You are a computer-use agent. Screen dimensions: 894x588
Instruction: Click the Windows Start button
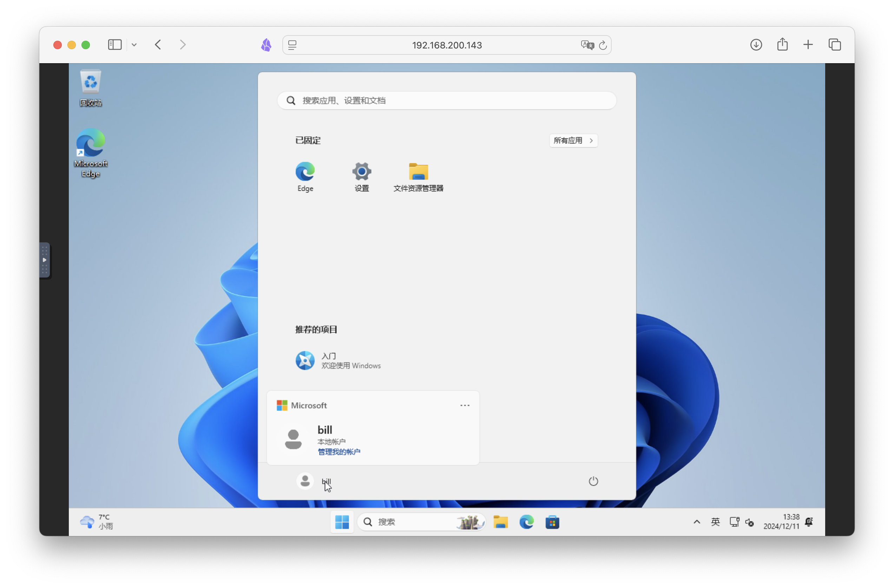coord(342,522)
